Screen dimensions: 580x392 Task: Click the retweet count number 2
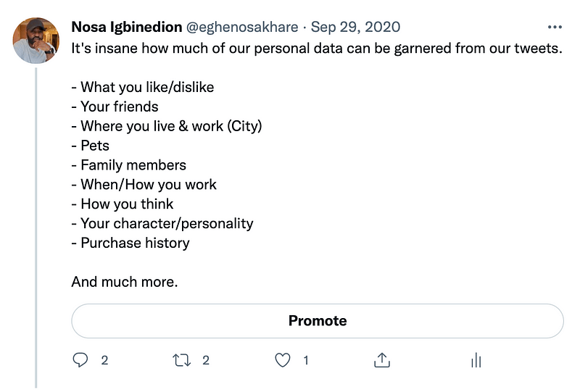[206, 359]
